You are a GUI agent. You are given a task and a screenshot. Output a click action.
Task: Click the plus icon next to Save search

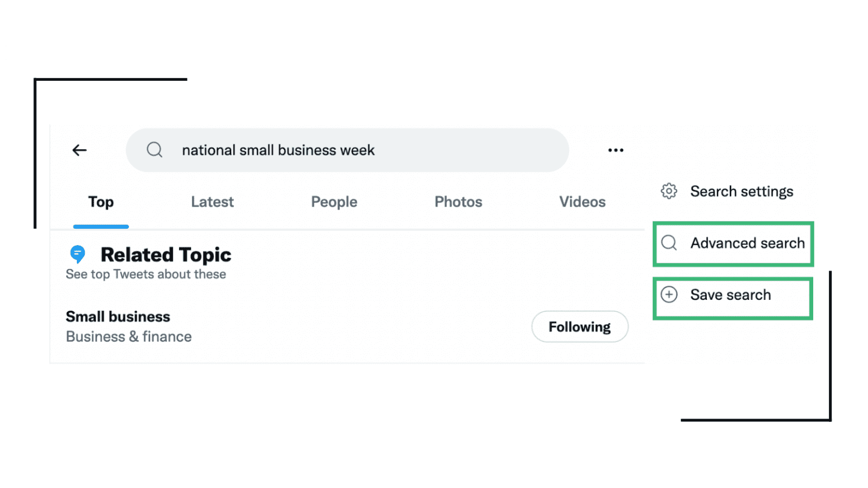669,294
